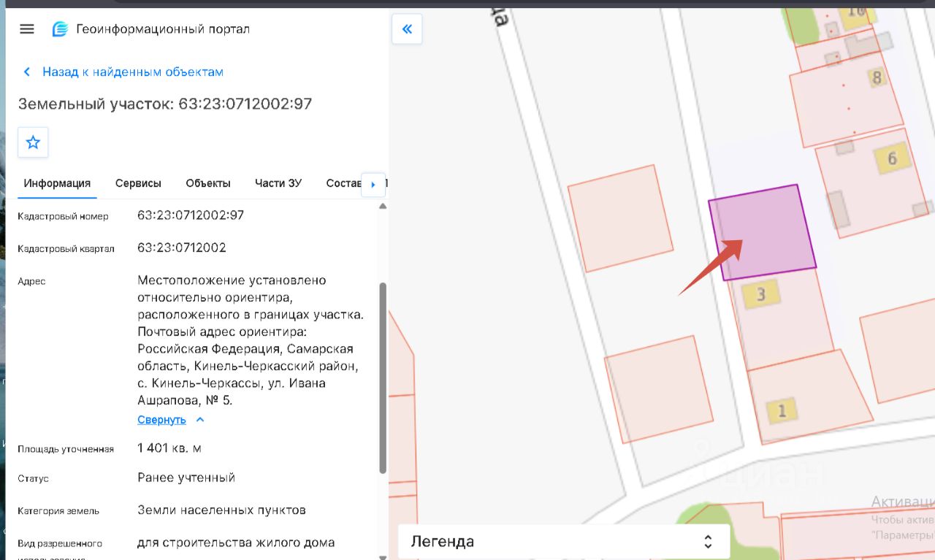935x560 pixels.
Task: Select building number 8 on map
Action: pyautogui.click(x=877, y=77)
